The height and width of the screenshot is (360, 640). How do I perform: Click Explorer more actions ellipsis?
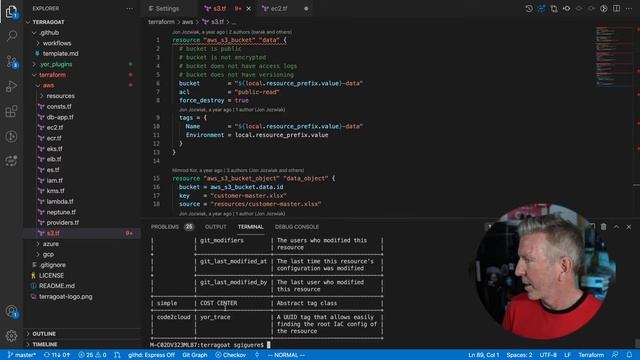point(129,9)
